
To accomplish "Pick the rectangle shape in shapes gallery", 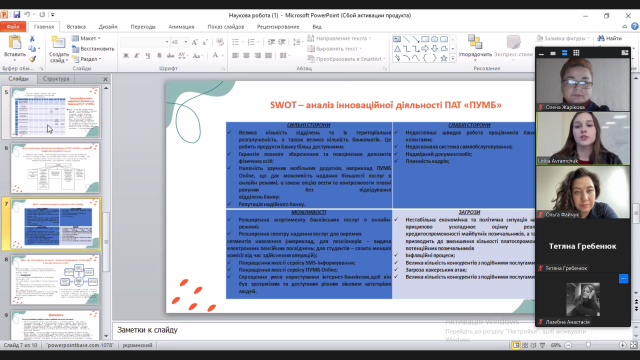I will (425, 39).
